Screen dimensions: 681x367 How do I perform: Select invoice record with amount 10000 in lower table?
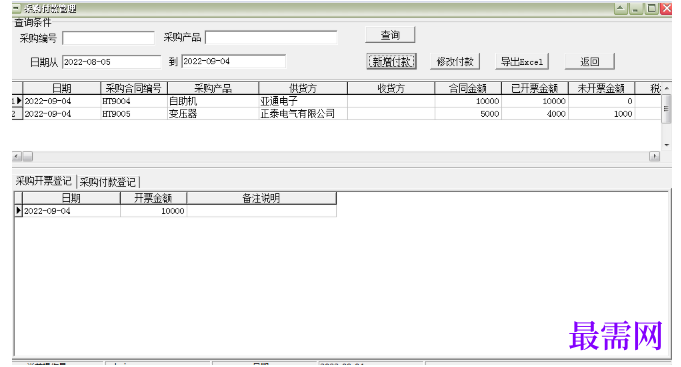pos(175,211)
